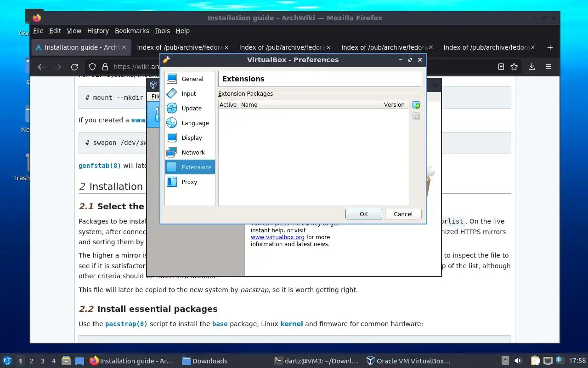588x368 pixels.
Task: Open the Firefox downloads panel
Action: coord(531,67)
